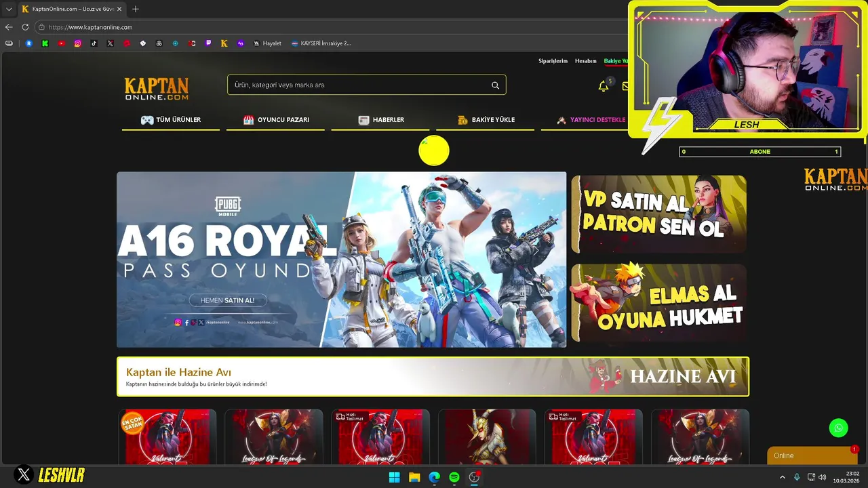868x488 pixels.
Task: Click the KaptanOnline.com site logo
Action: (157, 89)
